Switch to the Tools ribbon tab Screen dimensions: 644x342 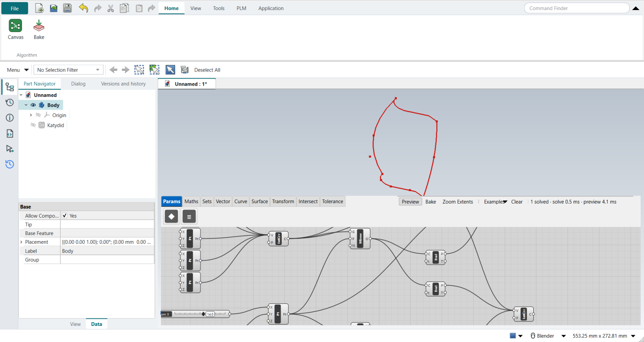pos(219,8)
